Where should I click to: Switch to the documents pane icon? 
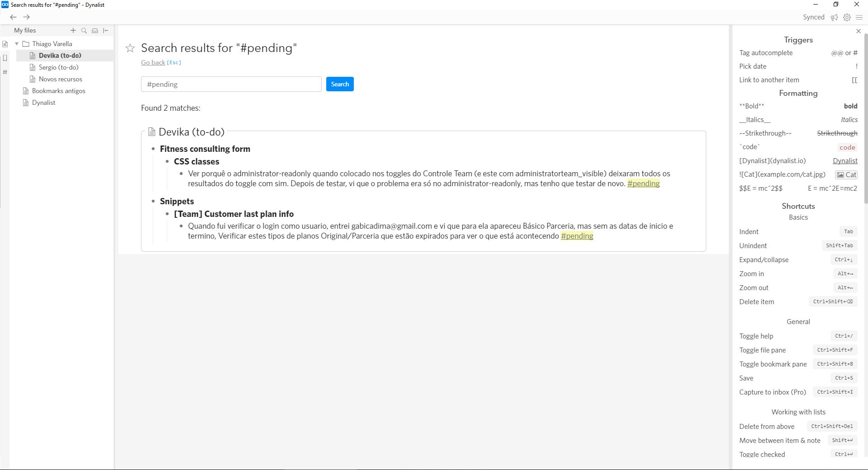pos(5,44)
